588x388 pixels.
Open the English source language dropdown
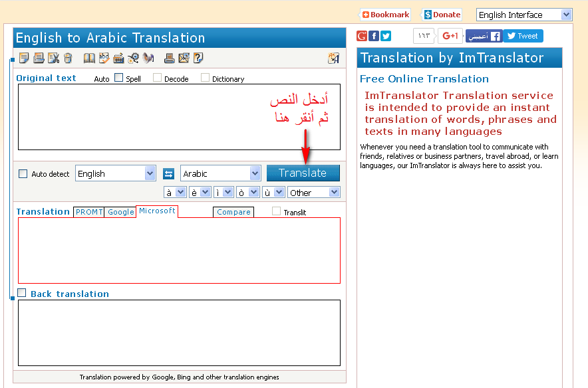pos(115,173)
